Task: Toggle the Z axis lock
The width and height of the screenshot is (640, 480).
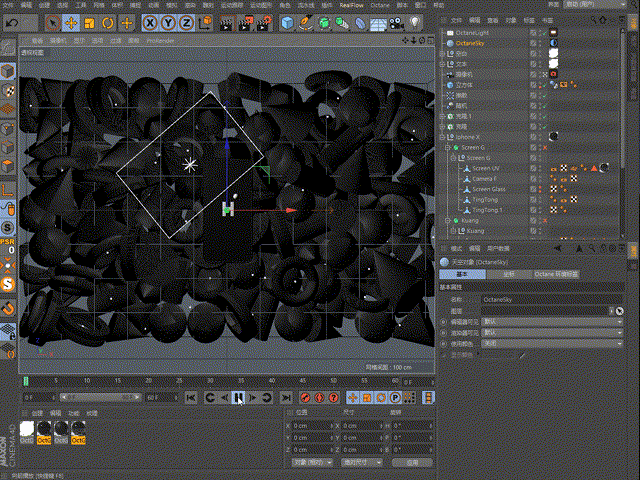Action: coord(186,22)
